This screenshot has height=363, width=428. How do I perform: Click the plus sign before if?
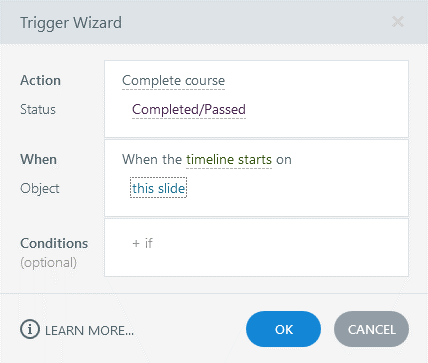click(x=136, y=244)
